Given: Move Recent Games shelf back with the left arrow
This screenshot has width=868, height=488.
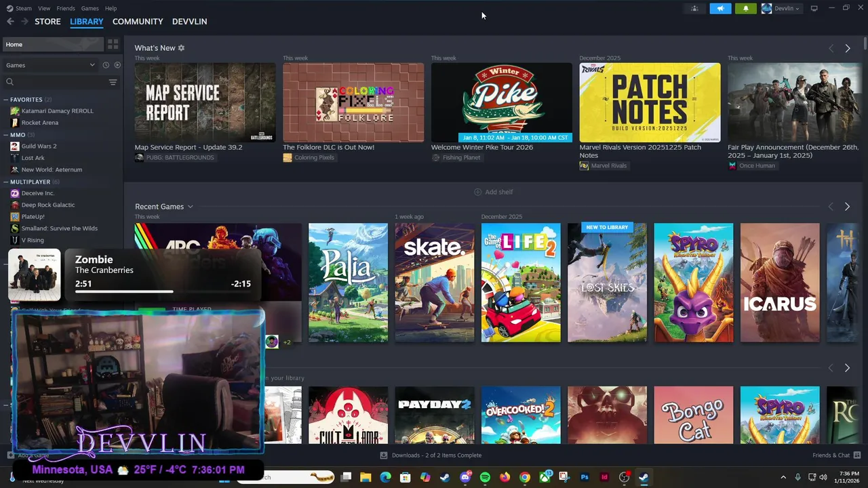Looking at the screenshot, I should coord(831,207).
